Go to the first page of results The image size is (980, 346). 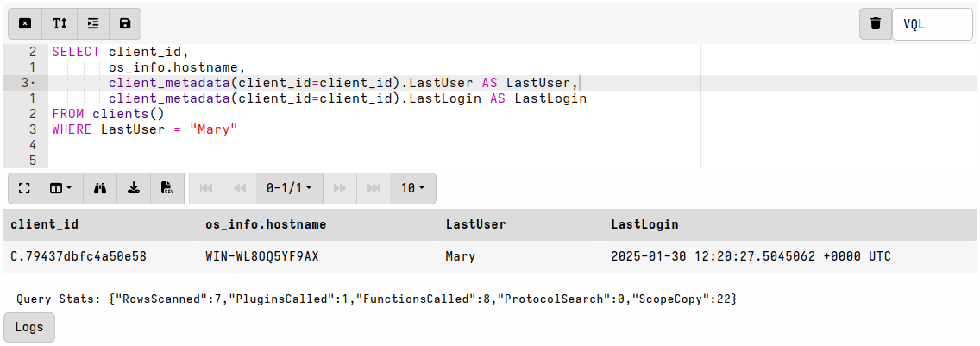[206, 188]
